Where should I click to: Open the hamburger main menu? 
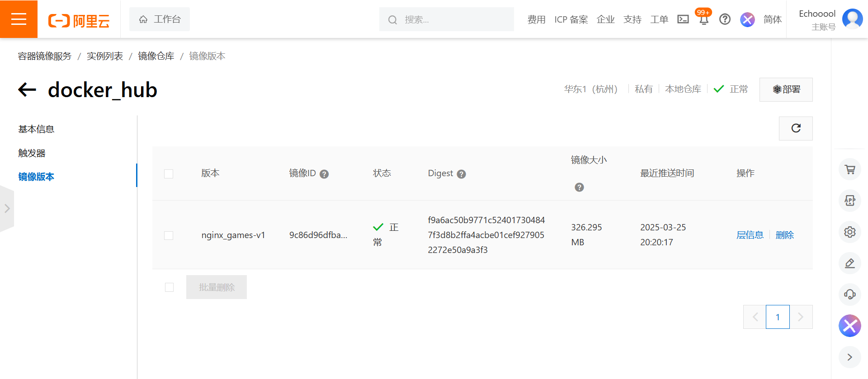[x=19, y=19]
